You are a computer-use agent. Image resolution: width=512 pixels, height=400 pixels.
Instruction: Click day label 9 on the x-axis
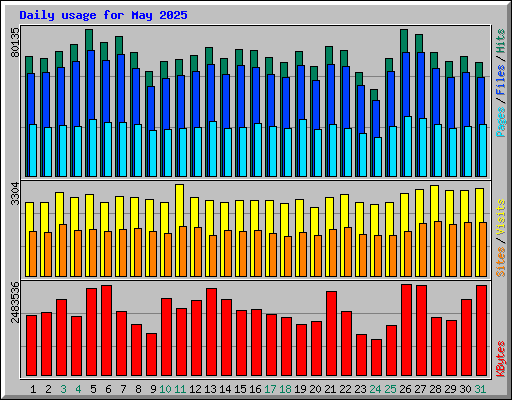click(153, 389)
